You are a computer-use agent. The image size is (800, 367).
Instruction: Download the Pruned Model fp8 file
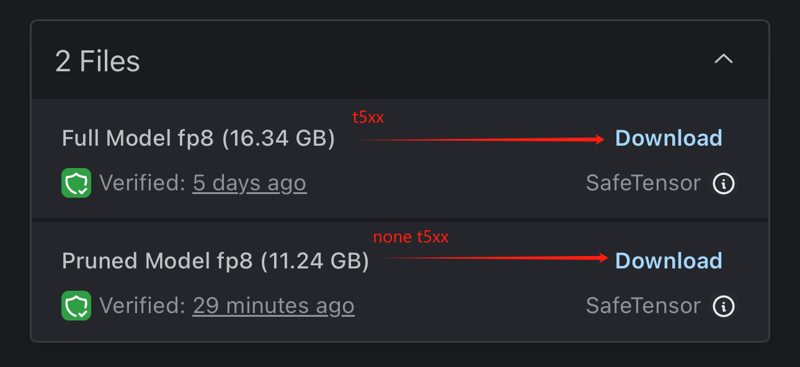pyautogui.click(x=668, y=260)
